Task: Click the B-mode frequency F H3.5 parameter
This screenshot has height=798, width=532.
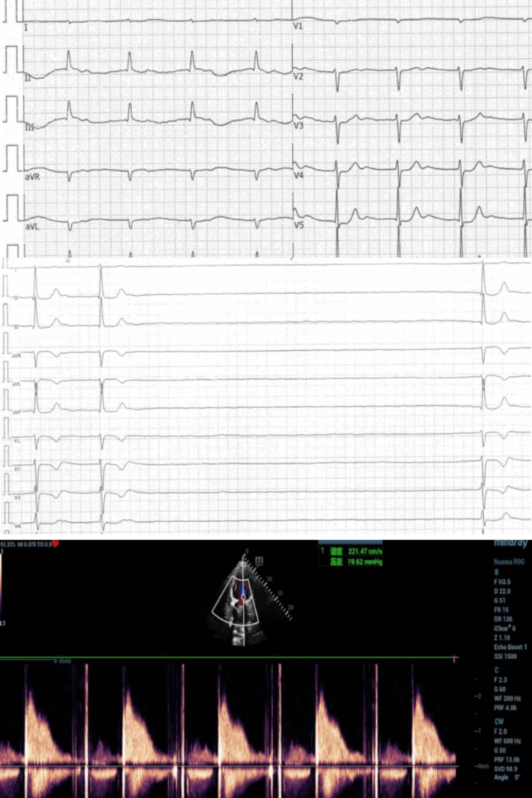Action: pos(502,582)
